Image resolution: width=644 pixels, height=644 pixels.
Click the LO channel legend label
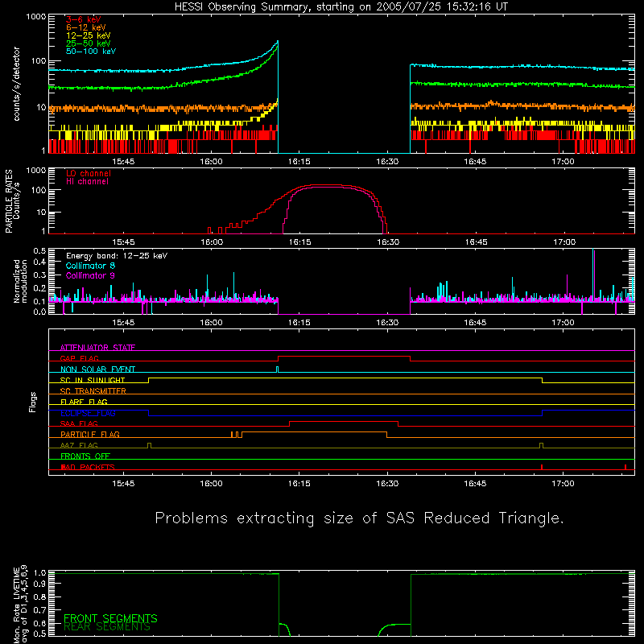tap(89, 173)
